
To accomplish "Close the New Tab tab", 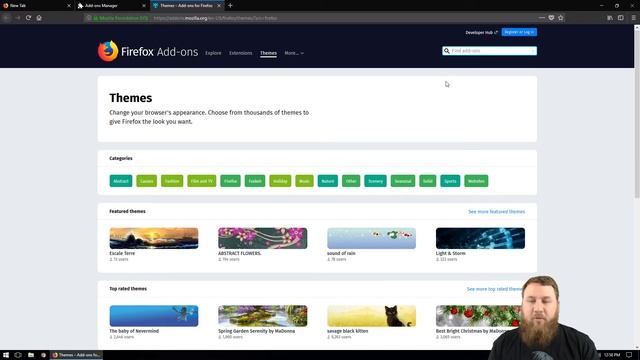I will click(x=69, y=6).
